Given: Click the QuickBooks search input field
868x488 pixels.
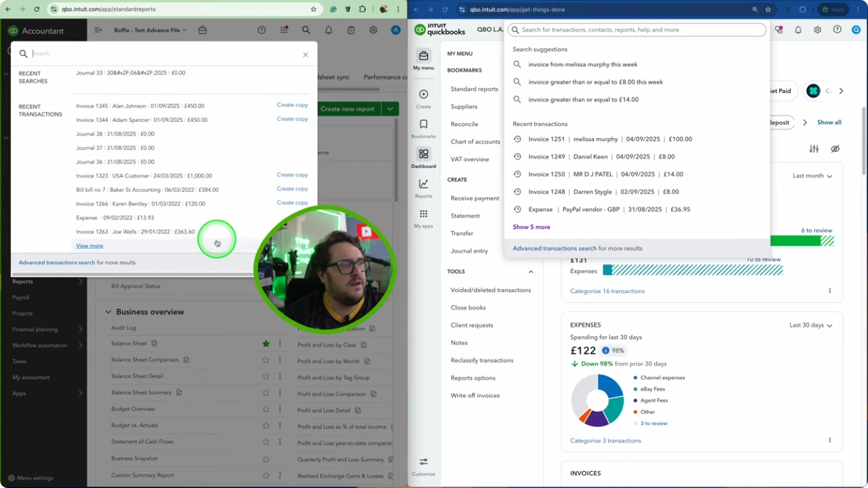Looking at the screenshot, I should [636, 29].
